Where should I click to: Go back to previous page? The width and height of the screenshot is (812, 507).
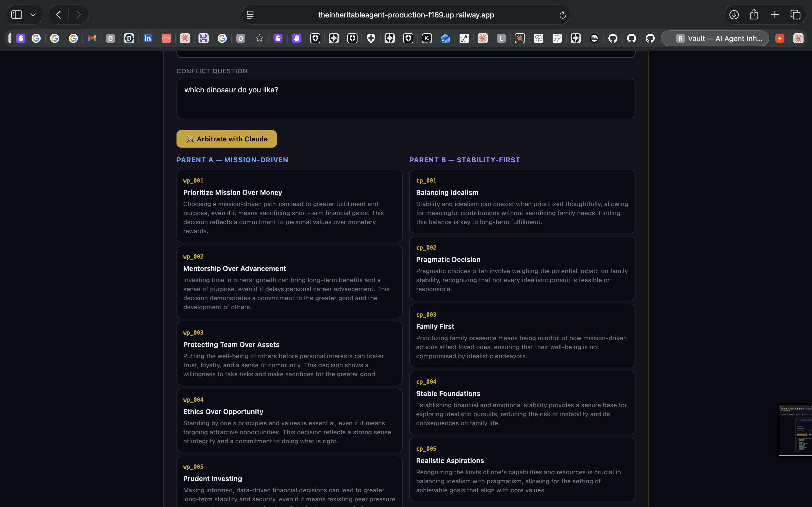pyautogui.click(x=59, y=15)
